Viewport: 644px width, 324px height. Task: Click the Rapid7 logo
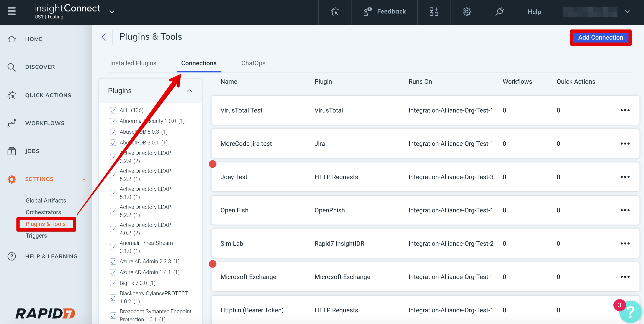coord(45,313)
